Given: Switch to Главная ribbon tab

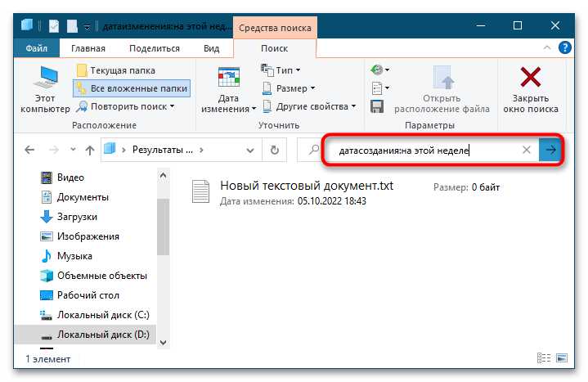Looking at the screenshot, I should point(88,48).
